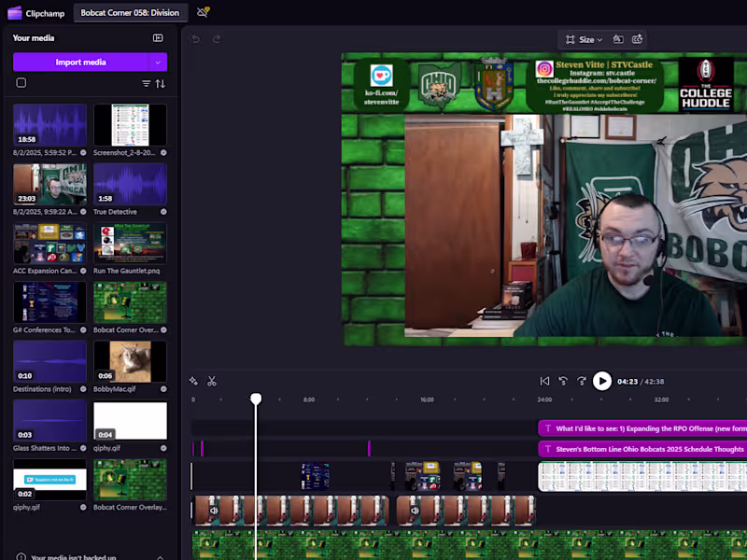This screenshot has width=747, height=560.
Task: Open the filter options in media panel
Action: (146, 83)
